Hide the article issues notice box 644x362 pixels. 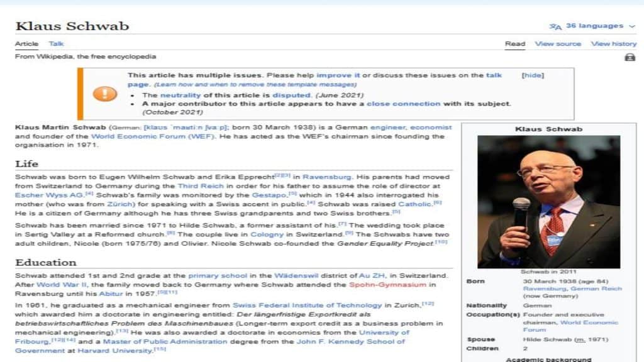click(x=533, y=75)
